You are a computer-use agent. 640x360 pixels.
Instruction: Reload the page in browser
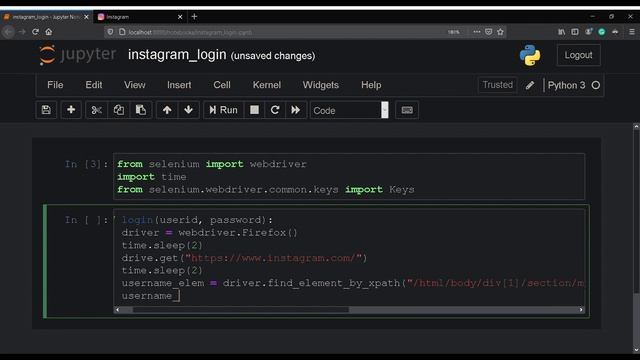pos(36,32)
